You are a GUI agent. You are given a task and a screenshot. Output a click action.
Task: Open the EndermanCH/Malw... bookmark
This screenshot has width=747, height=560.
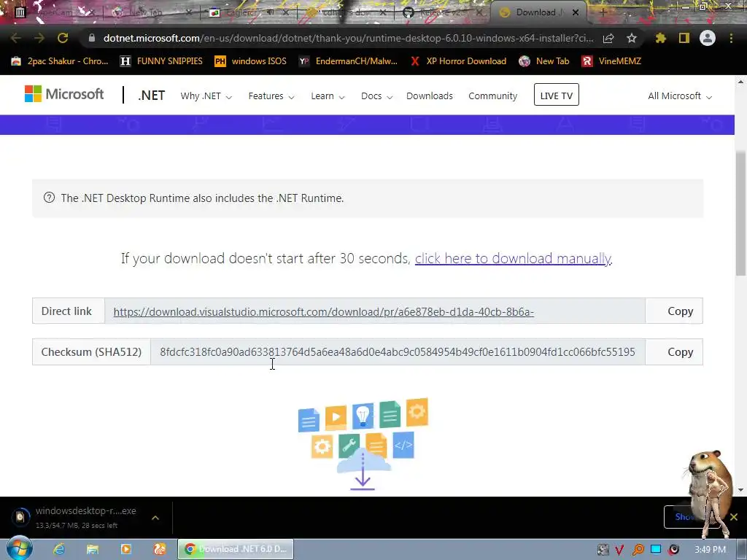pyautogui.click(x=348, y=61)
